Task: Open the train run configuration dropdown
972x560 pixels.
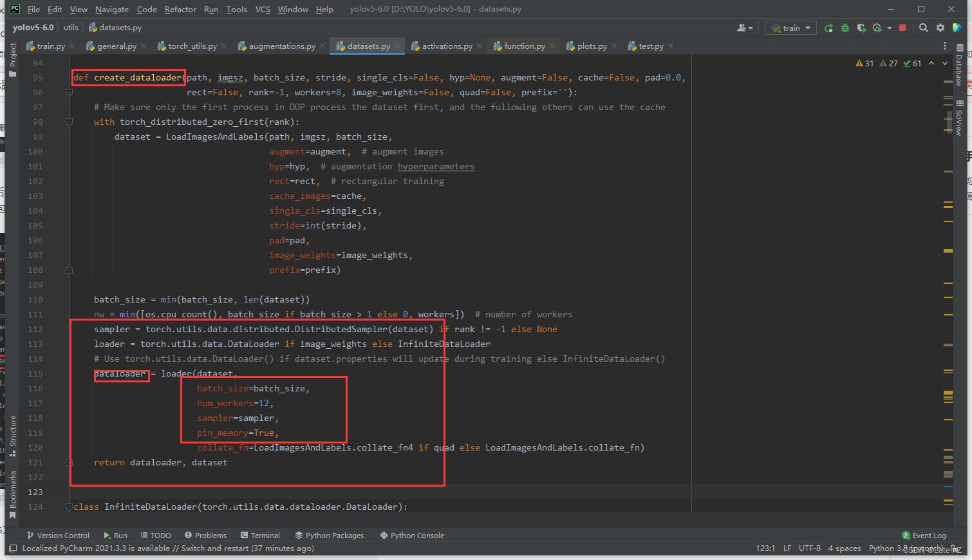Action: pos(791,28)
